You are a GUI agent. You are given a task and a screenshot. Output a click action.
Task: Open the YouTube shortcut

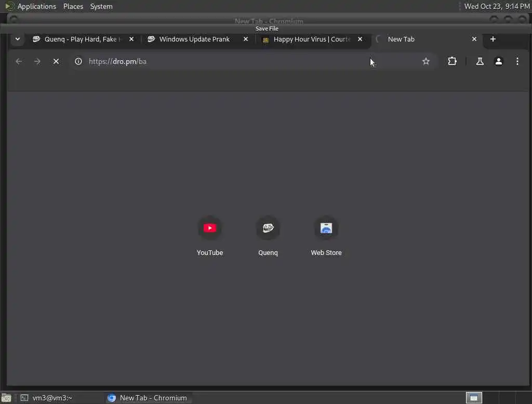point(210,236)
